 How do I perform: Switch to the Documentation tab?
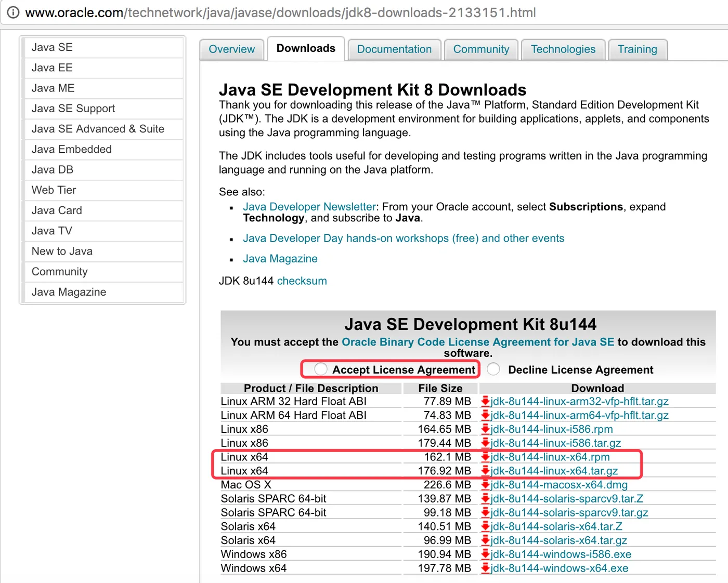point(394,49)
